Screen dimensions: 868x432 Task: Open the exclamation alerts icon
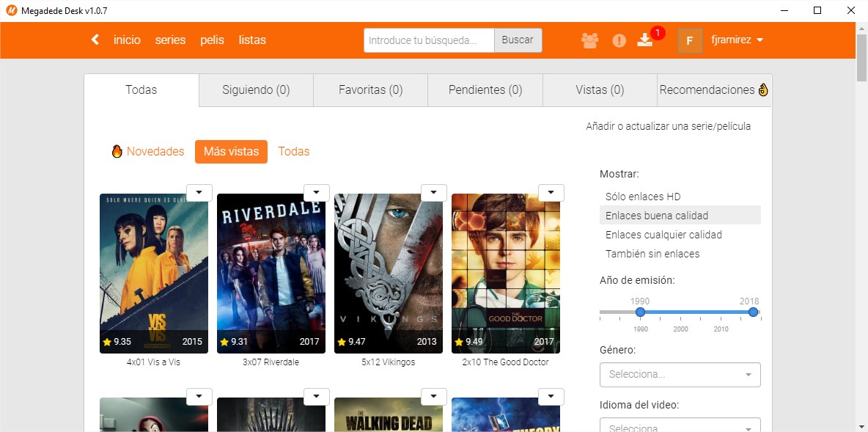coord(619,40)
